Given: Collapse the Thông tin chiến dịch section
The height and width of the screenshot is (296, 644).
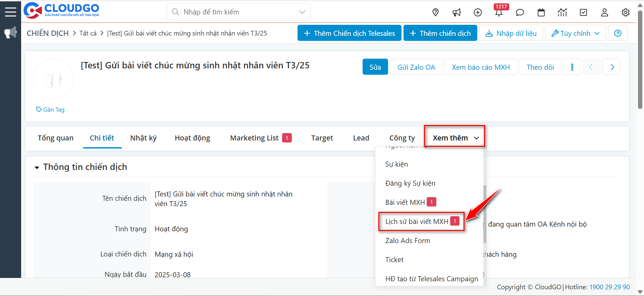Looking at the screenshot, I should point(37,167).
